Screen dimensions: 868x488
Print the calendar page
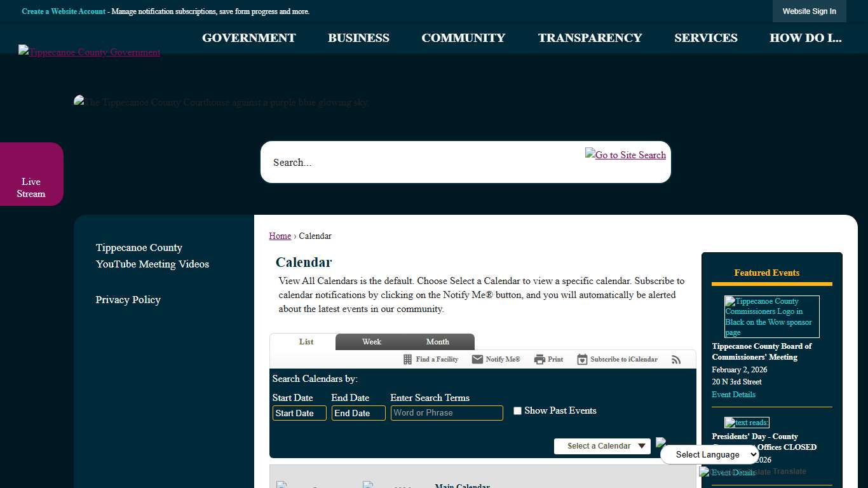(548, 359)
